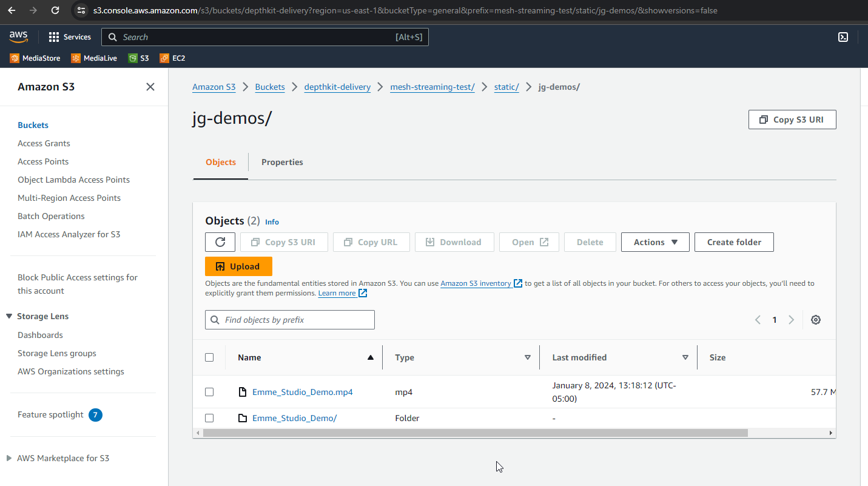Open AWS Organizations settings
This screenshot has width=868, height=486.
click(71, 371)
